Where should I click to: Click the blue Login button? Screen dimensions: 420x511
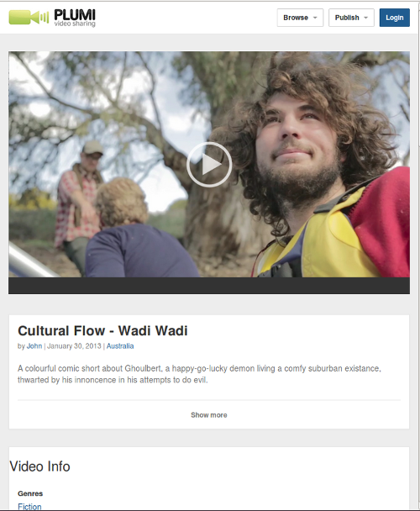pyautogui.click(x=395, y=18)
